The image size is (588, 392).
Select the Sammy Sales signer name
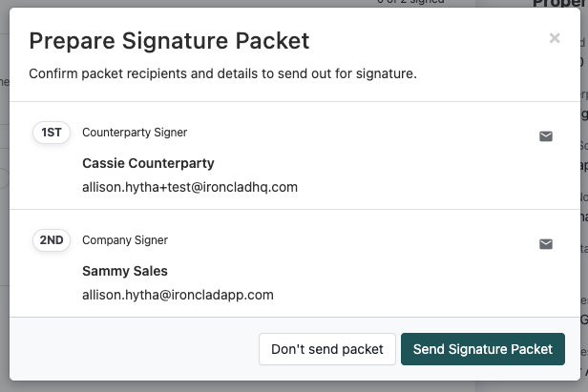click(x=125, y=271)
